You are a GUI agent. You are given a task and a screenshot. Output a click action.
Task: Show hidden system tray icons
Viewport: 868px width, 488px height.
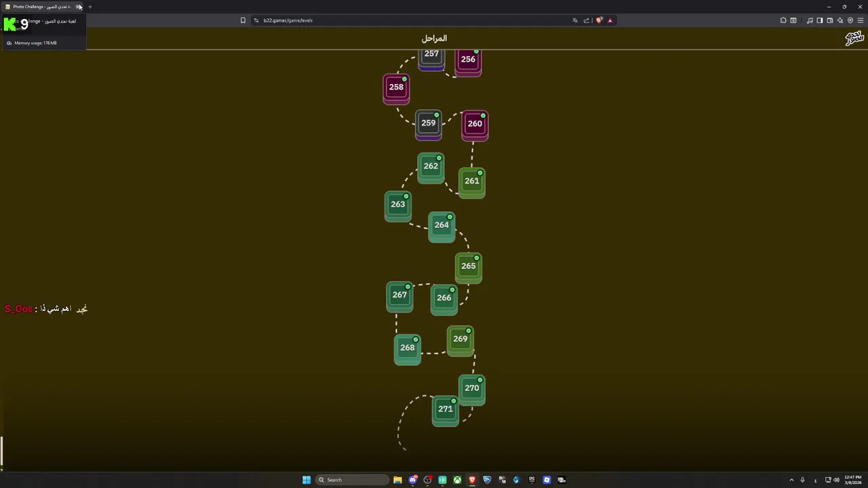point(791,480)
